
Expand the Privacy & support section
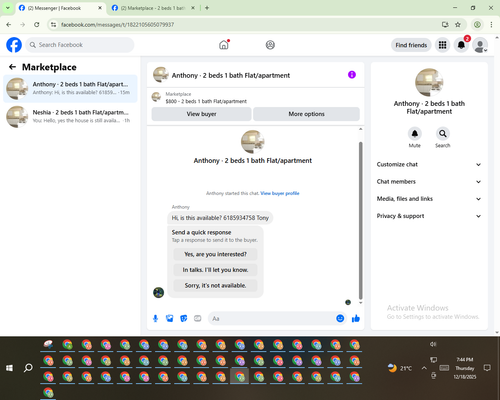click(x=429, y=216)
